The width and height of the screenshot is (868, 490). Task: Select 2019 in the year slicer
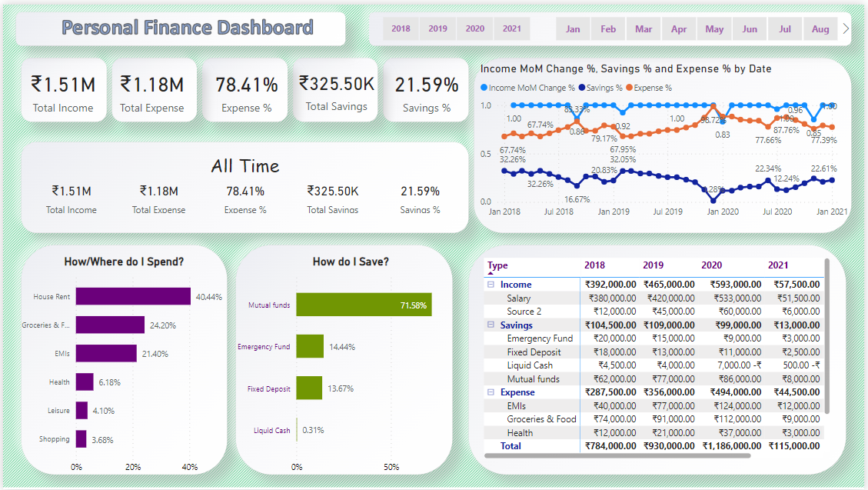coord(437,28)
